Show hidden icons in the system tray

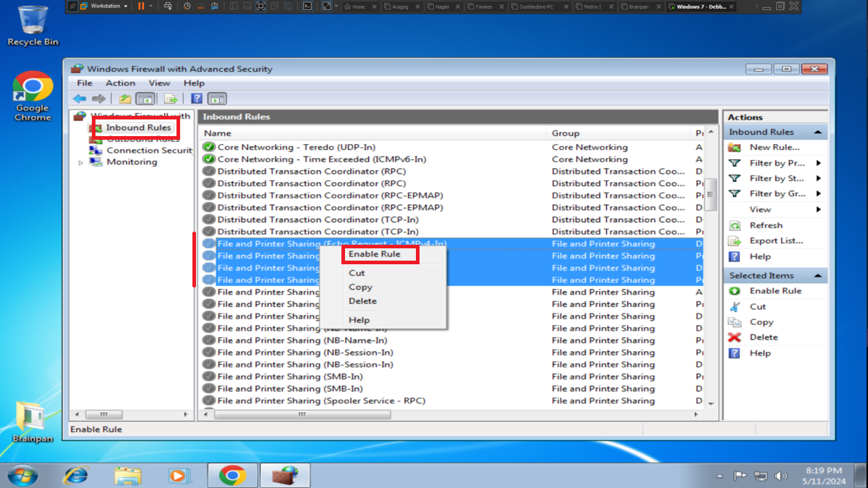pyautogui.click(x=720, y=476)
